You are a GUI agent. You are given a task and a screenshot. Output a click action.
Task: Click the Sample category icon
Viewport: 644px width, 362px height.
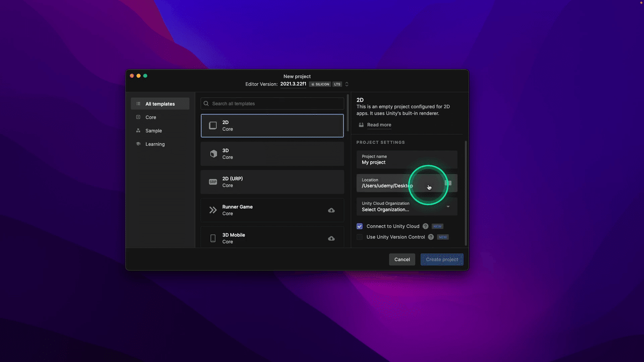(138, 130)
